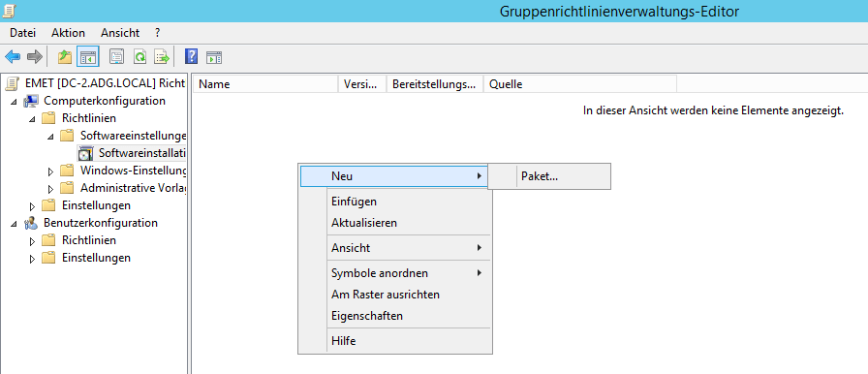Click the Benutzerkonfiguration user icon
The height and width of the screenshot is (374, 868).
click(31, 224)
